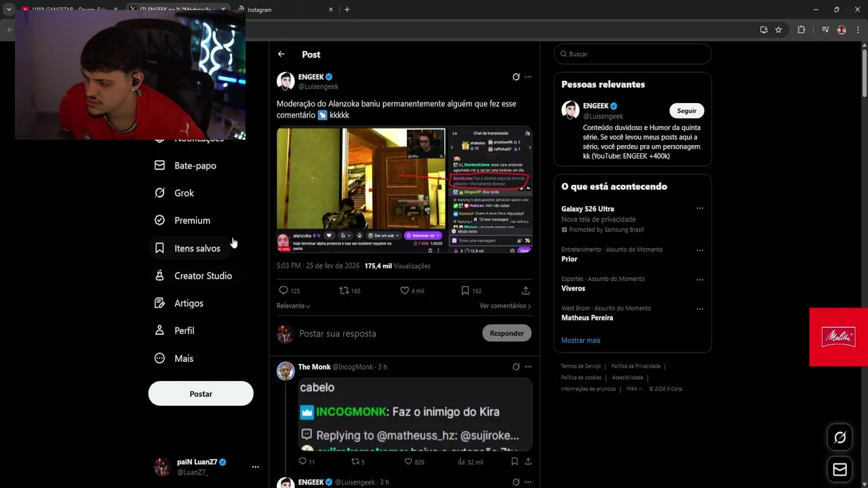Viewport: 868px width, 488px height.
Task: Expand the footer Mais dropdown
Action: (x=633, y=389)
